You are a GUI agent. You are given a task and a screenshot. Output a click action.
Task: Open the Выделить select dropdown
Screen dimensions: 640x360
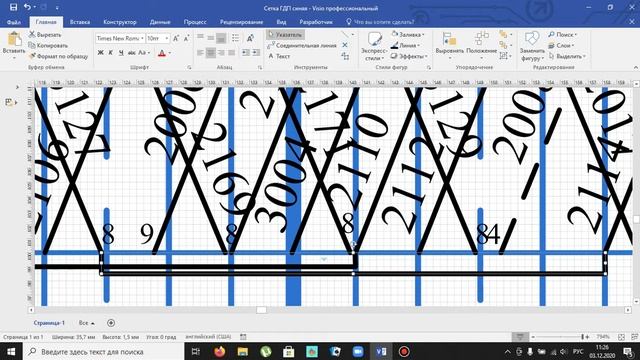pos(567,56)
